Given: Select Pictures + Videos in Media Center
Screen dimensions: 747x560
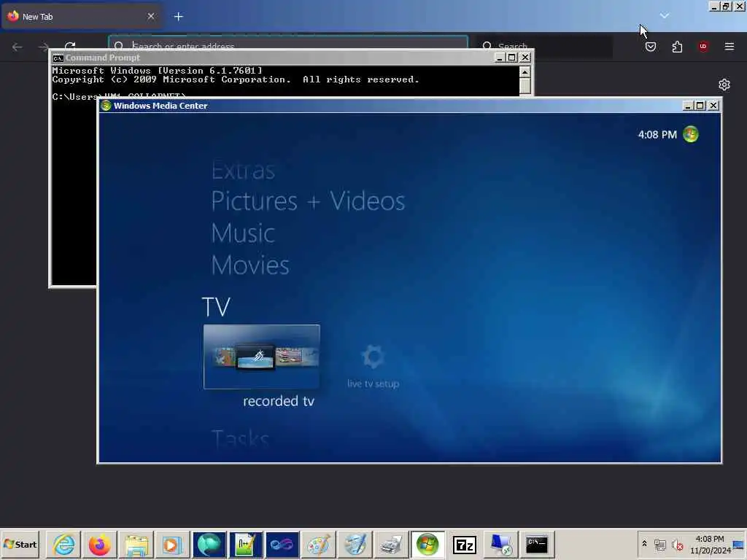Looking at the screenshot, I should tap(308, 201).
